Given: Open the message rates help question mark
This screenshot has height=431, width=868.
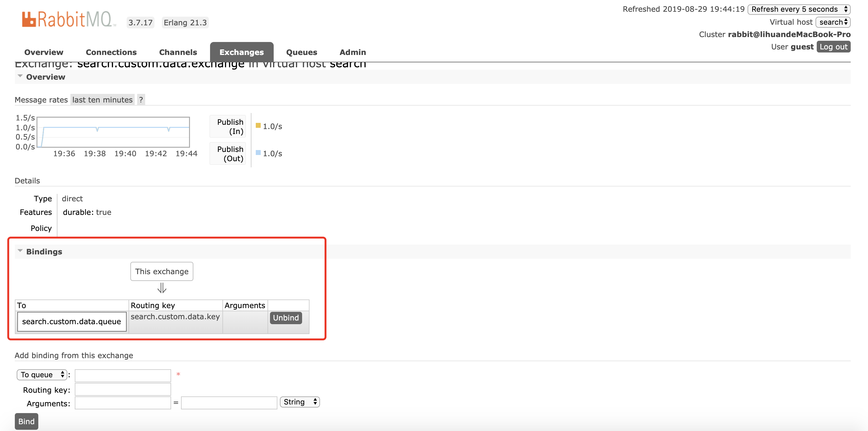Looking at the screenshot, I should click(x=141, y=100).
